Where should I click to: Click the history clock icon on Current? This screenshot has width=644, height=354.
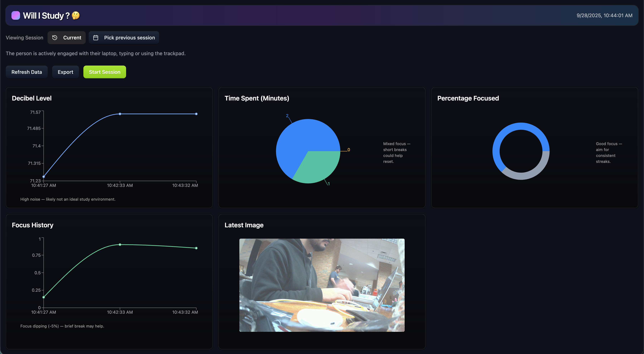(x=55, y=38)
